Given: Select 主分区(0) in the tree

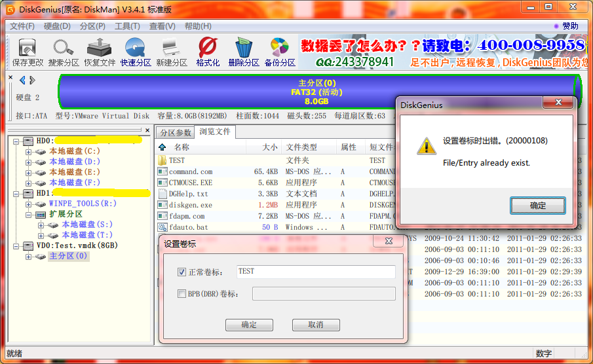Looking at the screenshot, I should coord(68,256).
